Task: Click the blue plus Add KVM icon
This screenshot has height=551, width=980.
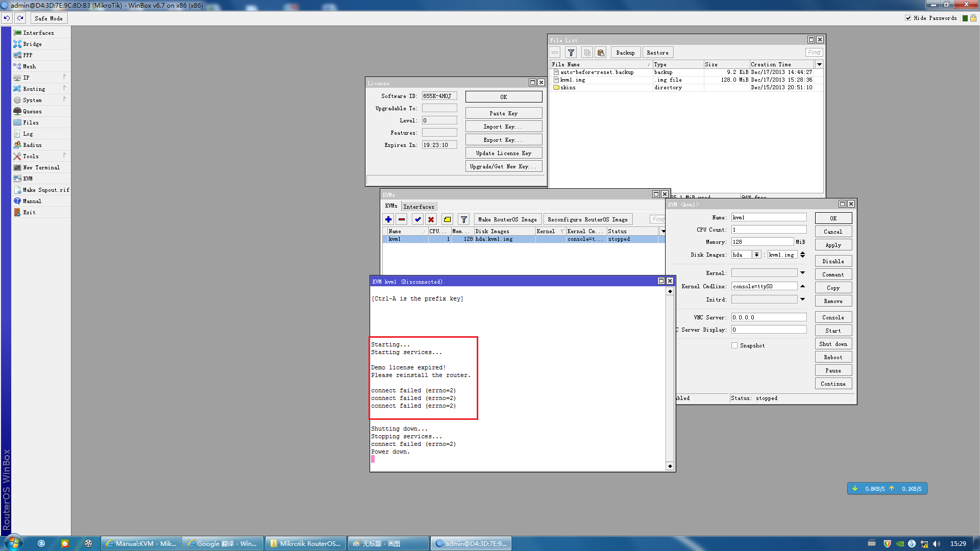Action: pyautogui.click(x=388, y=219)
